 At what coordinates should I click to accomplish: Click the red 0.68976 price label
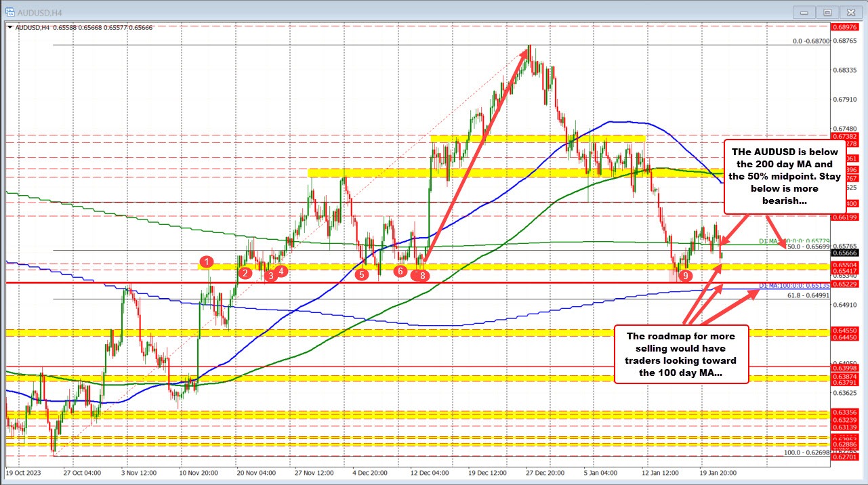[x=846, y=28]
